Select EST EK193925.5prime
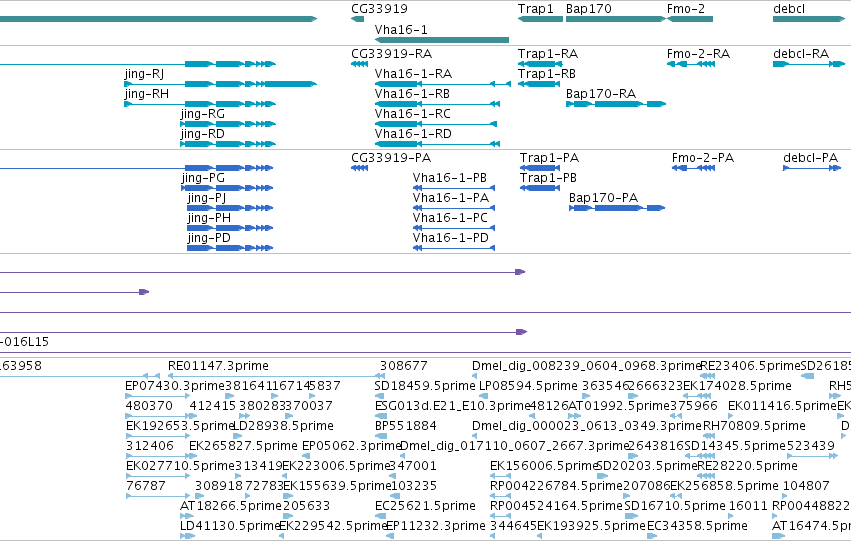This screenshot has width=851, height=541. coord(592,526)
